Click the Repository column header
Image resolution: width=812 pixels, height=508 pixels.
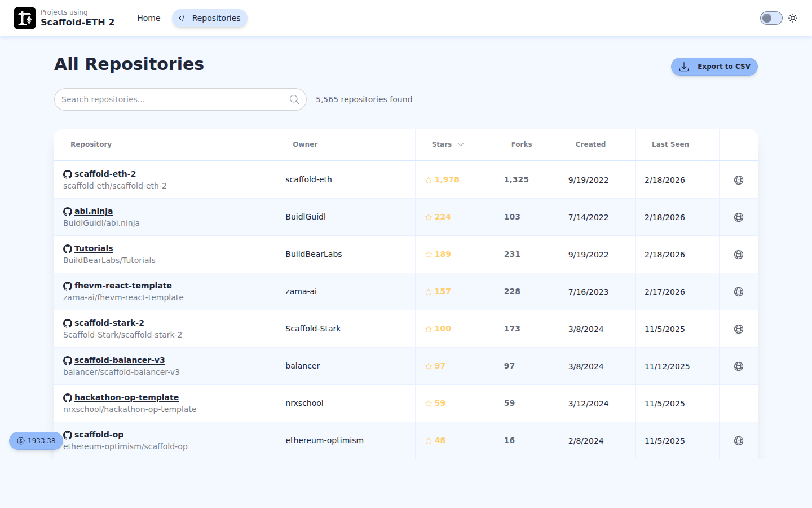pyautogui.click(x=91, y=144)
